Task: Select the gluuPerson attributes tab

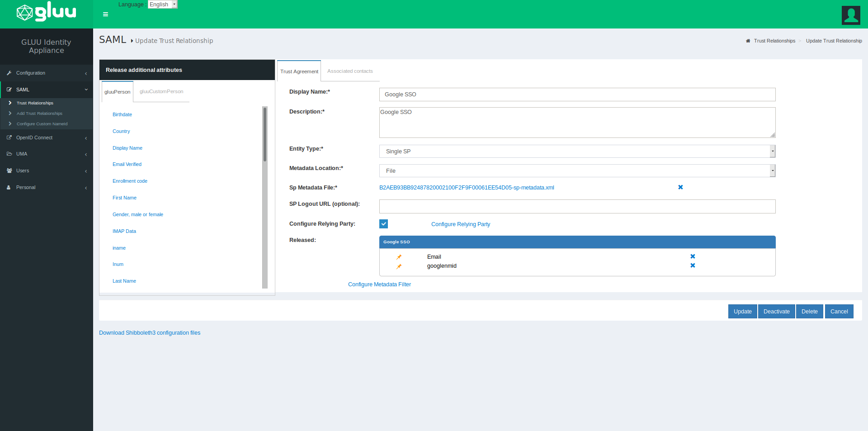Action: click(118, 92)
